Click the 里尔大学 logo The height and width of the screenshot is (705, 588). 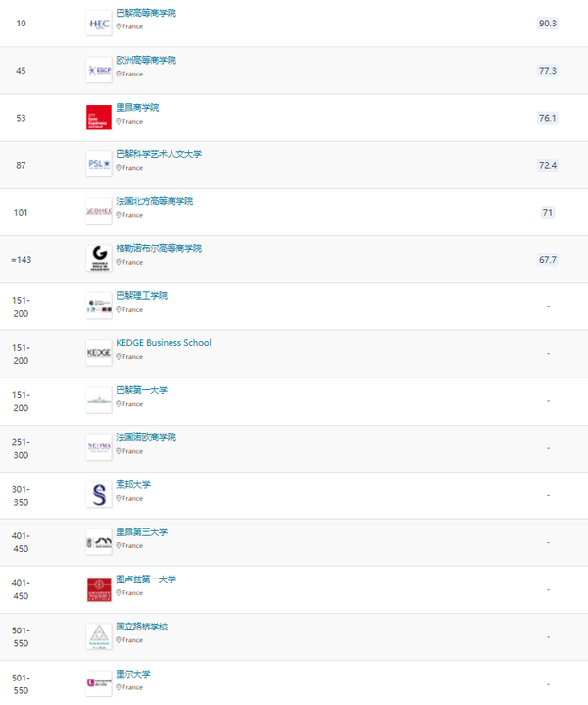[x=99, y=682]
